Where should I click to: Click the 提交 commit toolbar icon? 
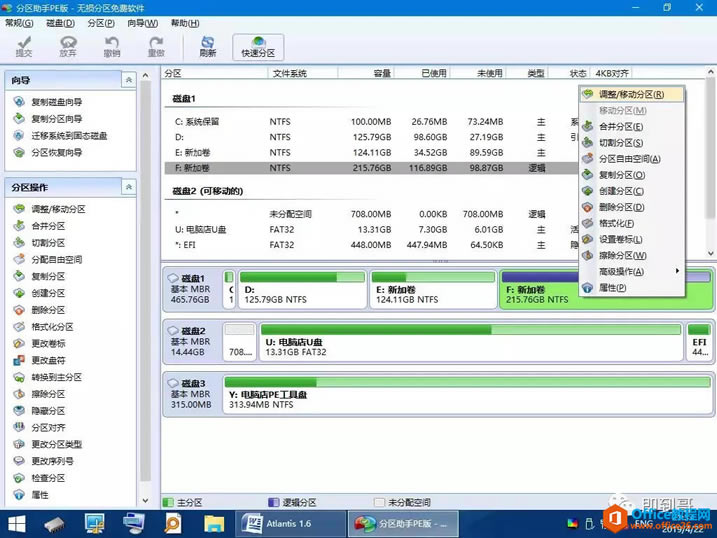(24, 47)
